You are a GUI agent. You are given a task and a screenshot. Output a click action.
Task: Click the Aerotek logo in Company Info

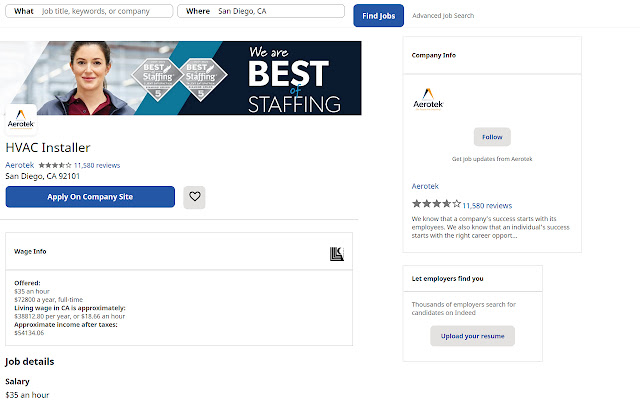coord(428,100)
